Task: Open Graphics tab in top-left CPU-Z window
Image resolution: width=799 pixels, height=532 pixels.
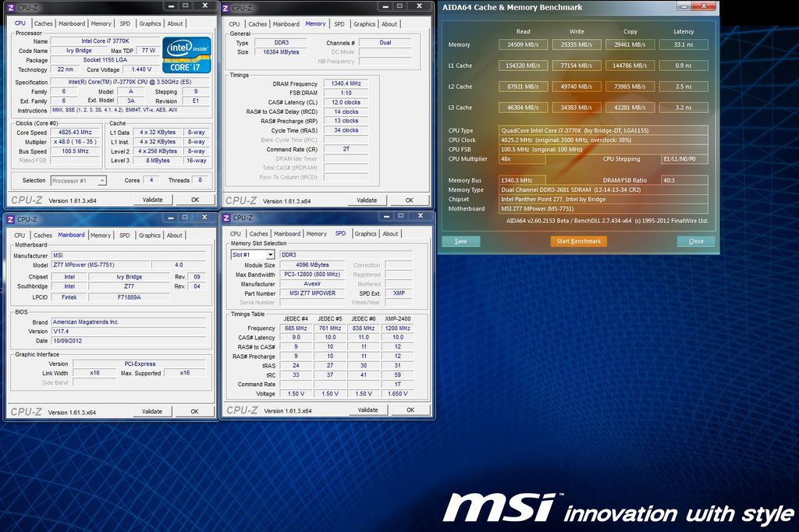Action: 150,23
